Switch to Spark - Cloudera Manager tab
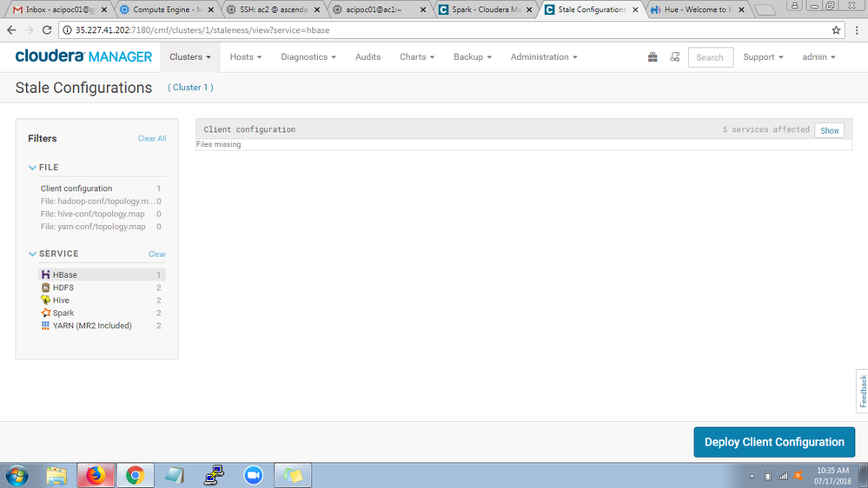Screen dimensions: 868x488 486,10
